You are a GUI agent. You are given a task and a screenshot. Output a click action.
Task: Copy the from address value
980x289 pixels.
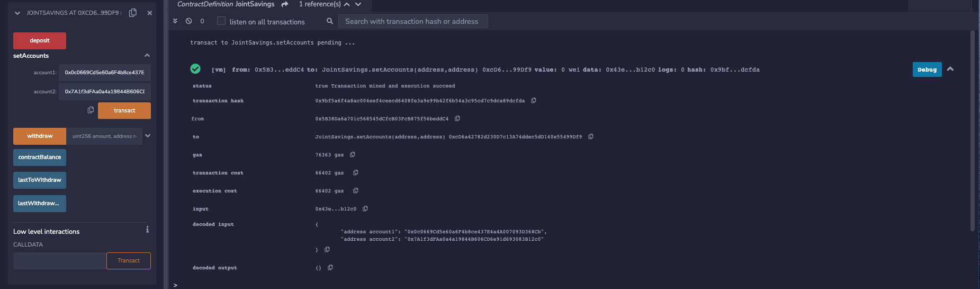coord(457,118)
